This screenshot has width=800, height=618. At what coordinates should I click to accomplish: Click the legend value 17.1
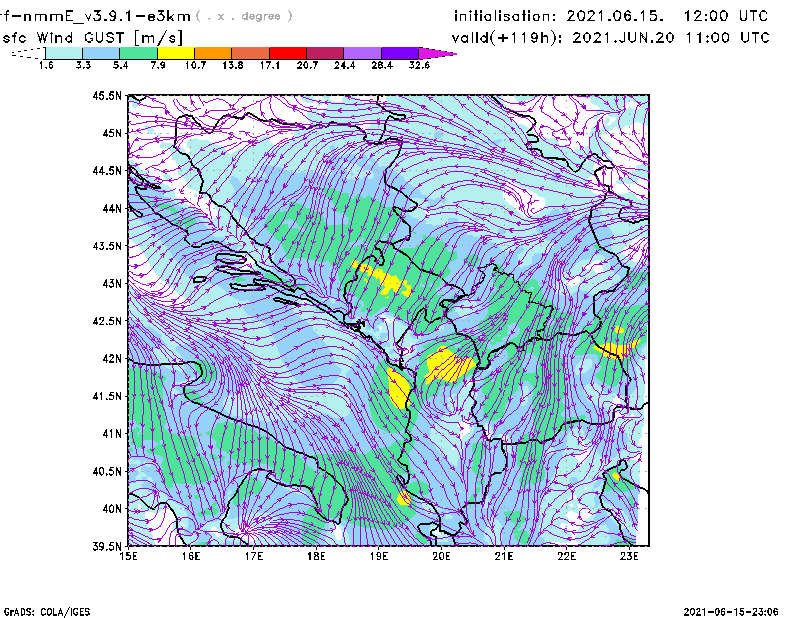pyautogui.click(x=269, y=65)
